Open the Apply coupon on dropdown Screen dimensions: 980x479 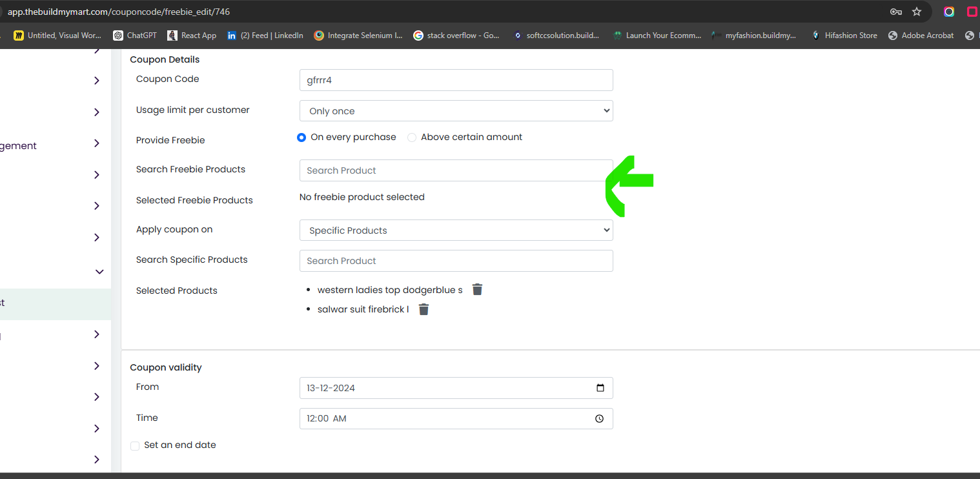pos(456,230)
